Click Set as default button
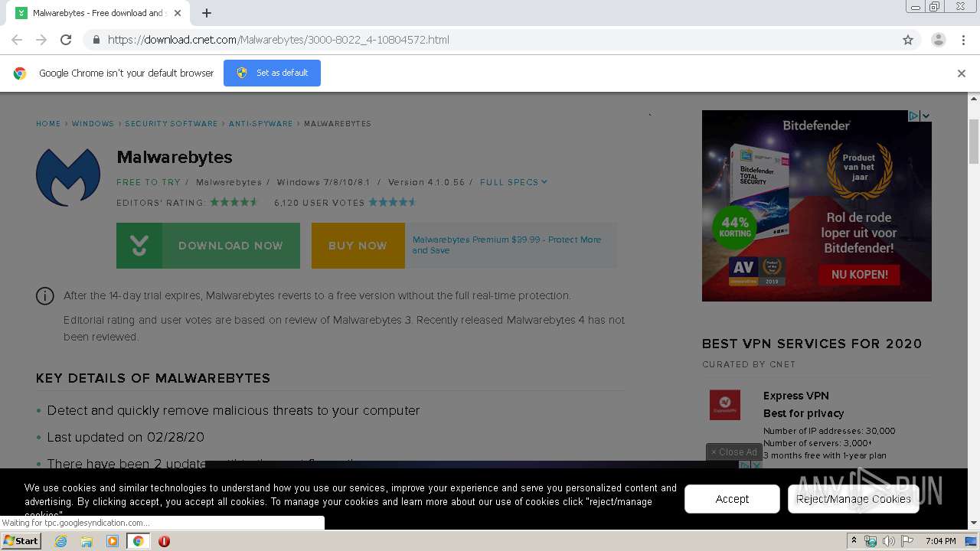Screen dimensions: 980x551 coord(272,73)
